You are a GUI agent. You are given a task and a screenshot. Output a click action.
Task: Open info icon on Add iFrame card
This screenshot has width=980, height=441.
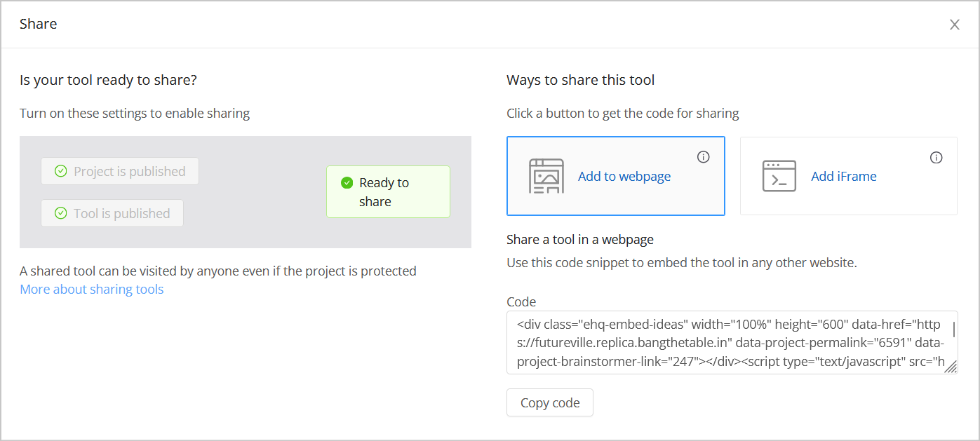(937, 157)
